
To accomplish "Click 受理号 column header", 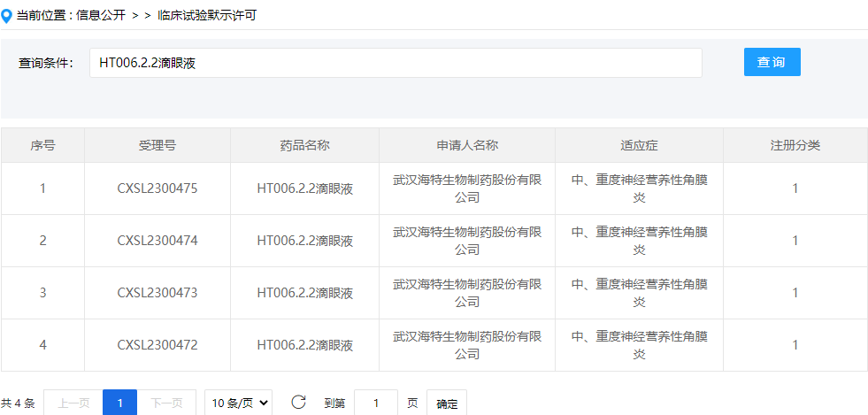I will coord(157,145).
